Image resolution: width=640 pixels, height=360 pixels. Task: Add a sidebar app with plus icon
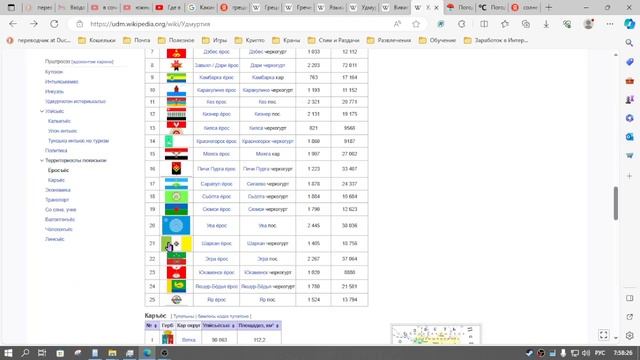pos(629,176)
